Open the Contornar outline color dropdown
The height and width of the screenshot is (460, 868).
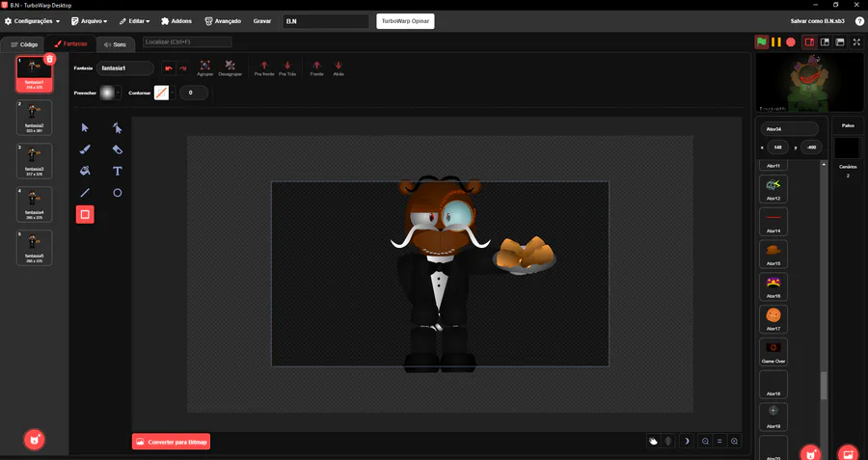(x=173, y=93)
